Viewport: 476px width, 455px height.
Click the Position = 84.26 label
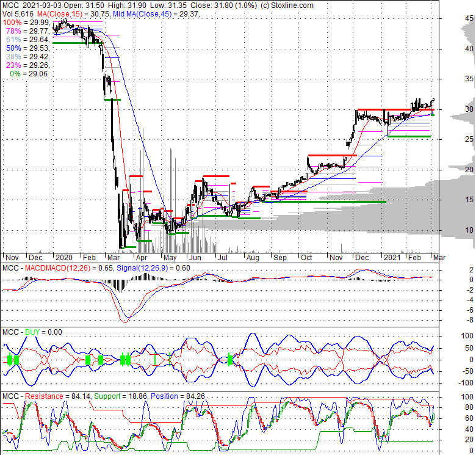178,396
